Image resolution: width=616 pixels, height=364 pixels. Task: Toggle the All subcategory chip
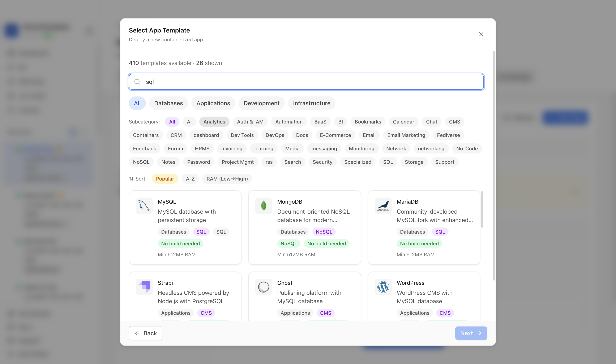[172, 122]
